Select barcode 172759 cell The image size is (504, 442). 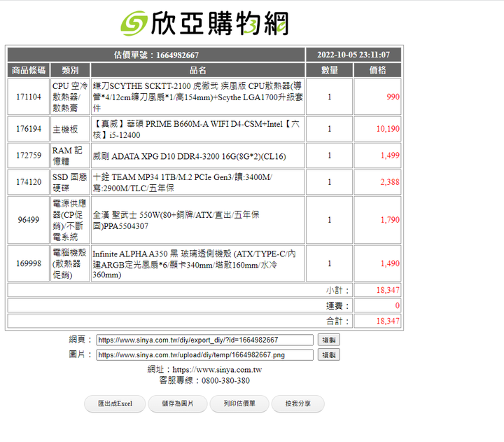pyautogui.click(x=29, y=156)
